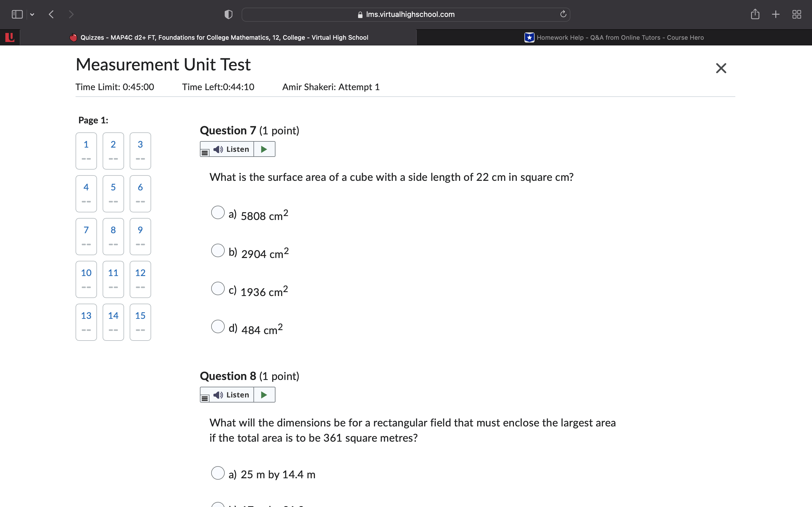The width and height of the screenshot is (812, 507).
Task: Click the privacy shield icon
Action: pyautogui.click(x=228, y=14)
